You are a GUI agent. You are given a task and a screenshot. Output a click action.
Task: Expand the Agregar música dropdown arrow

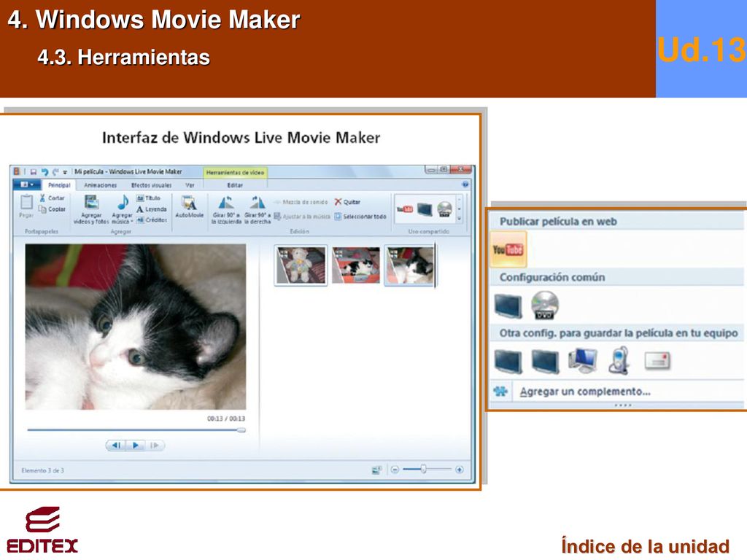click(x=132, y=222)
